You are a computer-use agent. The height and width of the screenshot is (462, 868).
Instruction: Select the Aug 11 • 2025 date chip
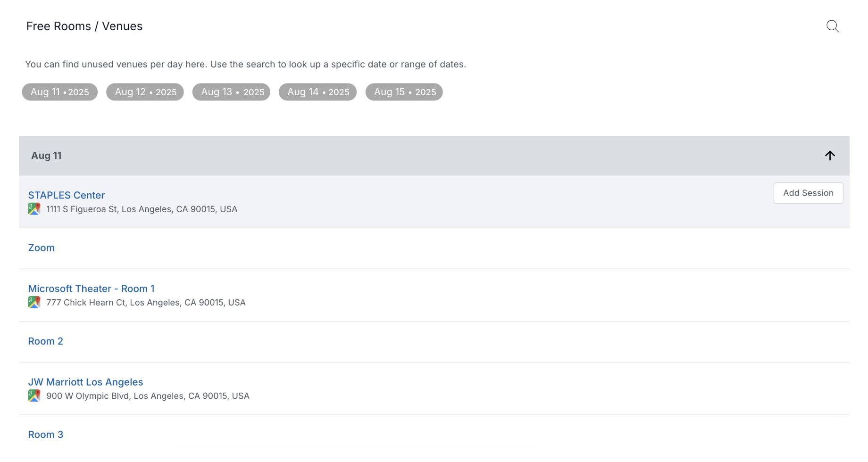click(x=60, y=92)
